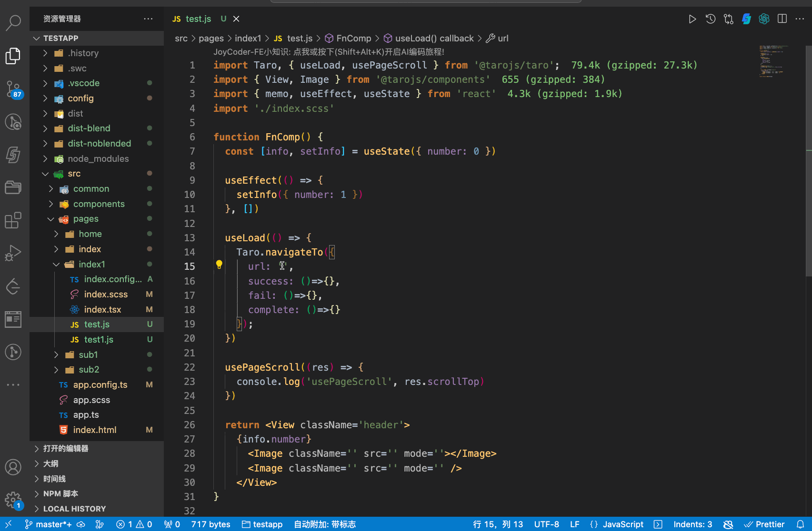
Task: Expand the 打开的编辑器 open editors section
Action: coord(97,448)
